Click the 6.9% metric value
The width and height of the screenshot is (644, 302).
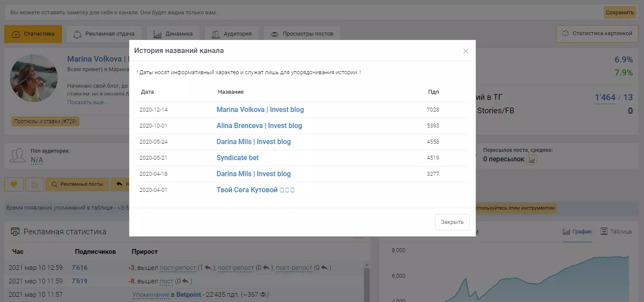pos(624,60)
